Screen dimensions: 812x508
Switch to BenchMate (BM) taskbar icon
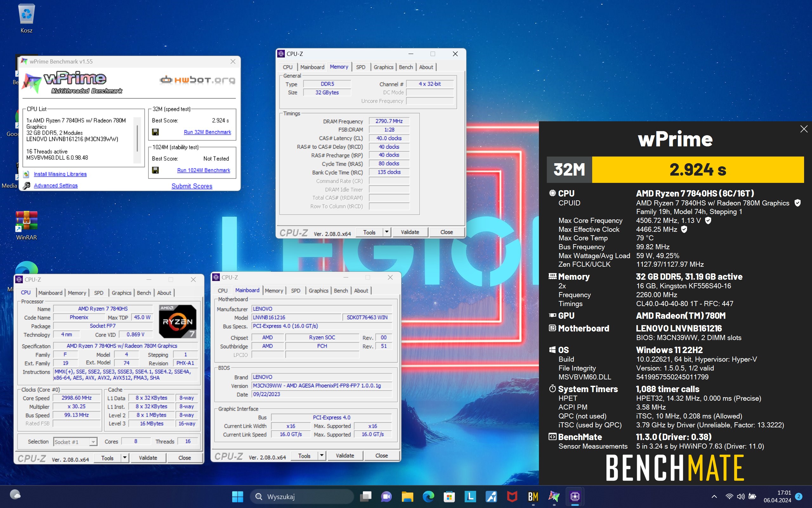(533, 497)
